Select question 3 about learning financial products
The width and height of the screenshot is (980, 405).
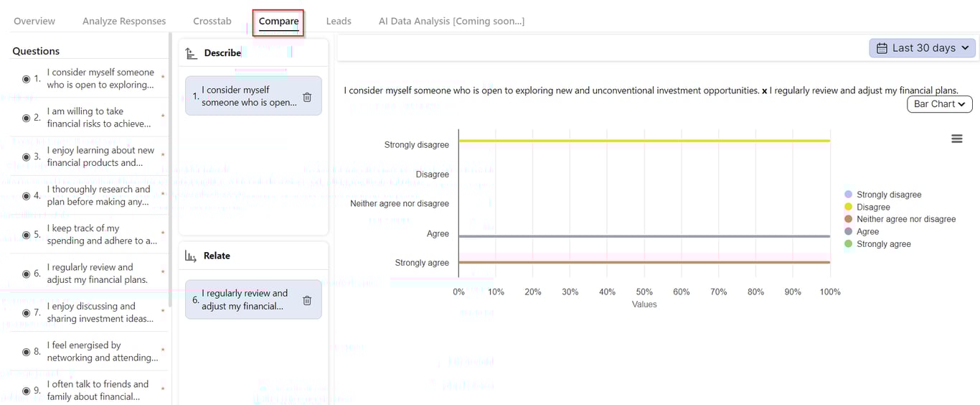[x=100, y=157]
